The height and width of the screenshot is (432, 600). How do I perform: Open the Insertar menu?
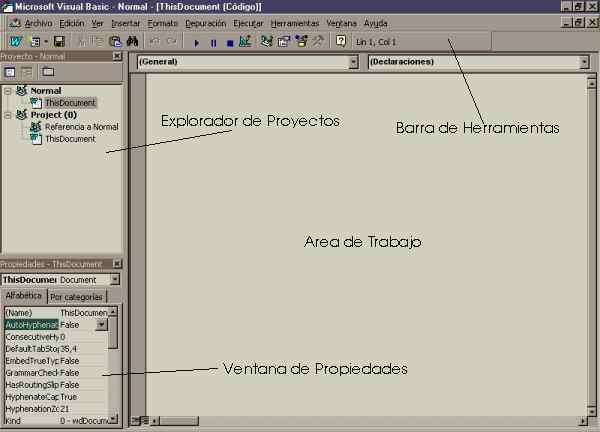pyautogui.click(x=126, y=22)
